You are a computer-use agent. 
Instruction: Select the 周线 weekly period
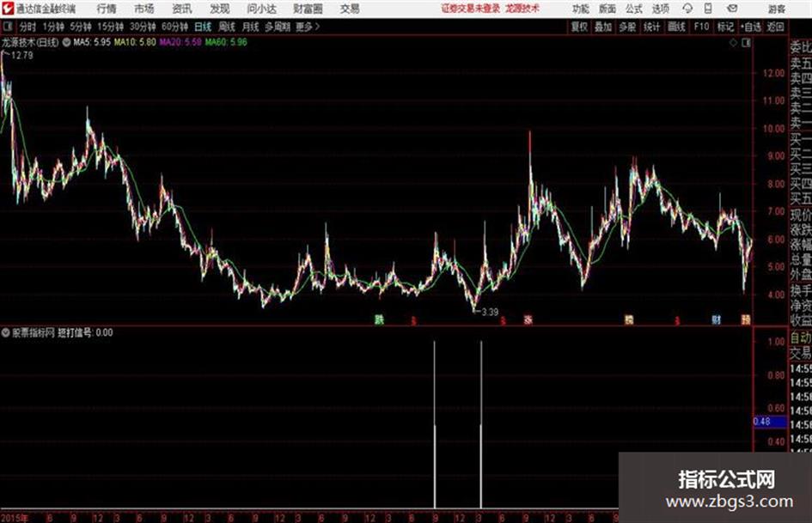(226, 27)
